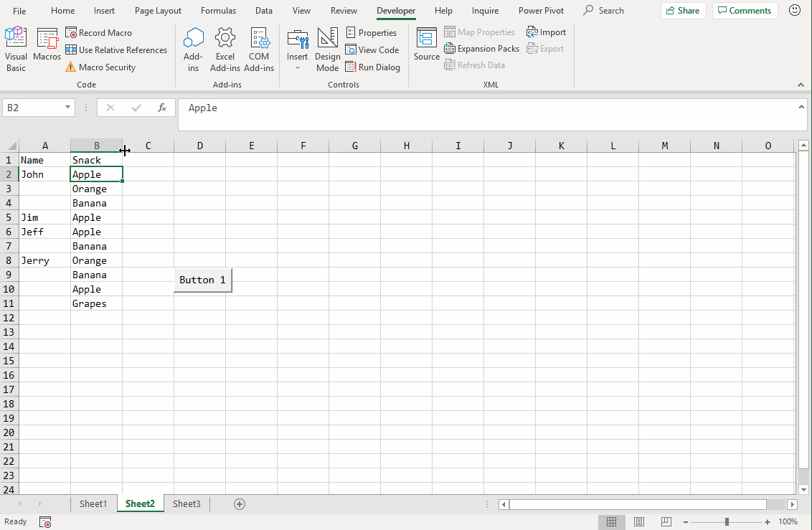Toggle Use Relative References
The image size is (812, 530).
click(70, 49)
